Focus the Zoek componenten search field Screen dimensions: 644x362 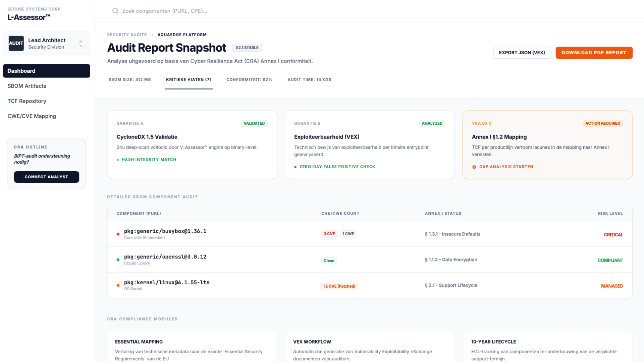pos(165,11)
